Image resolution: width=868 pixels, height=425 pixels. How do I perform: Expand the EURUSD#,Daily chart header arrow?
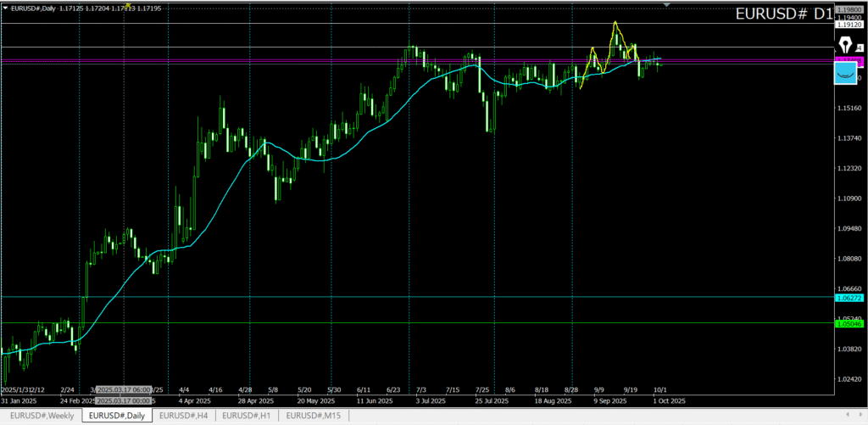tap(5, 8)
